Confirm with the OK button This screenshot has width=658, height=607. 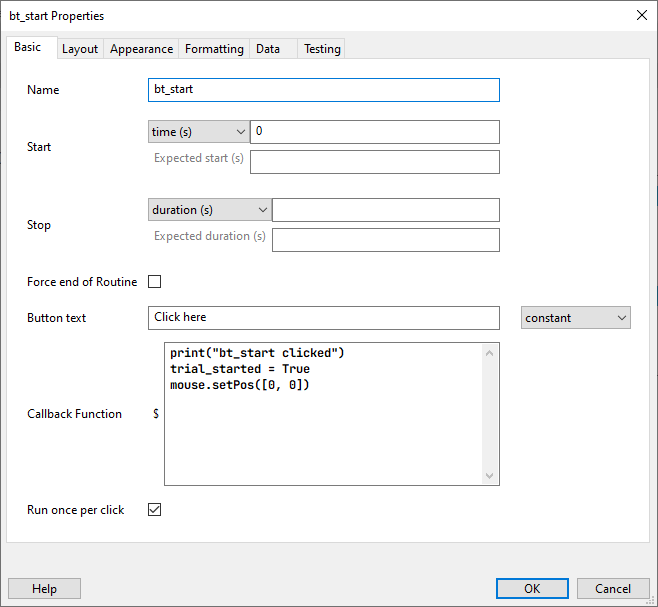pyautogui.click(x=532, y=589)
